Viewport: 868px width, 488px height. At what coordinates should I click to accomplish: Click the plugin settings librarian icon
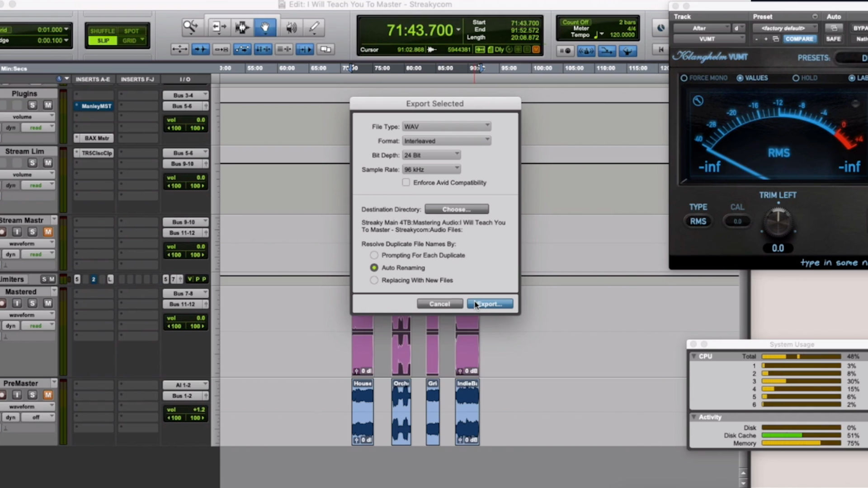coord(776,39)
